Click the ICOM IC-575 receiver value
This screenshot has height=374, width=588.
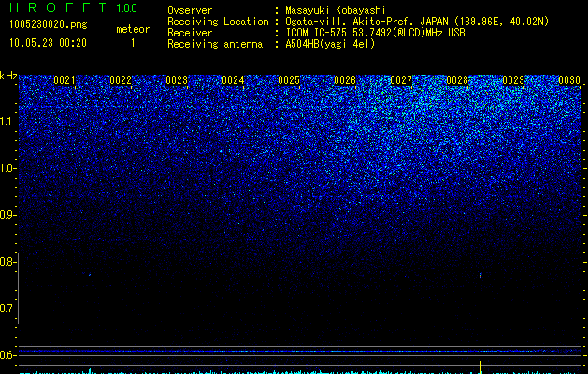[x=375, y=33]
